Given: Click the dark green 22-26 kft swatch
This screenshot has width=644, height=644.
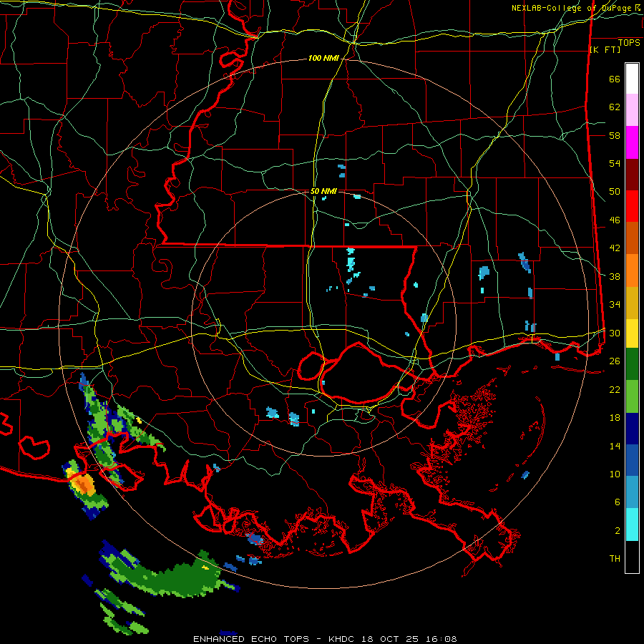Looking at the screenshot, I should (632, 364).
